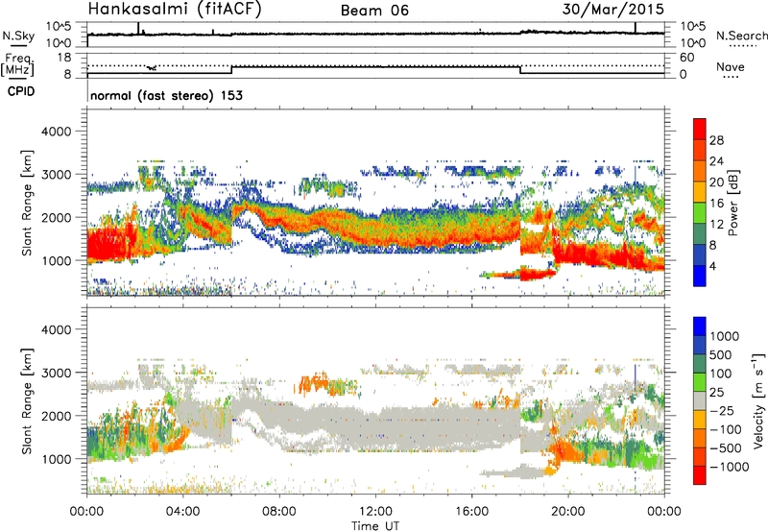
Task: Click the 'N.Sky' legend label
Action: (x=18, y=36)
